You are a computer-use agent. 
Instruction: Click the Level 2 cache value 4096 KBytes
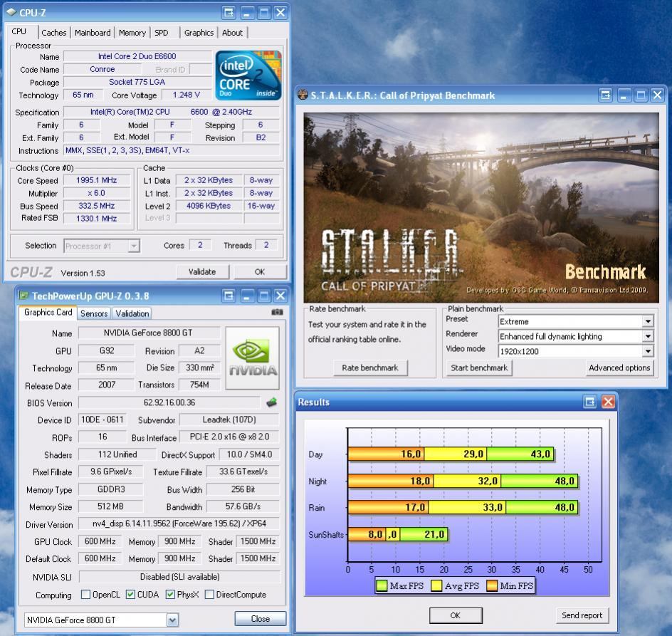point(209,206)
